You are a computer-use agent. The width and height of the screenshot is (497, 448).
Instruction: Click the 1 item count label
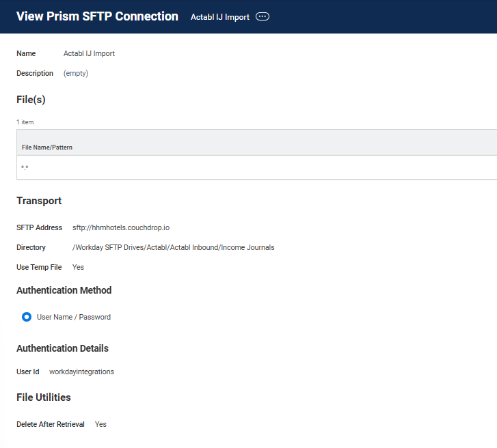pos(25,122)
